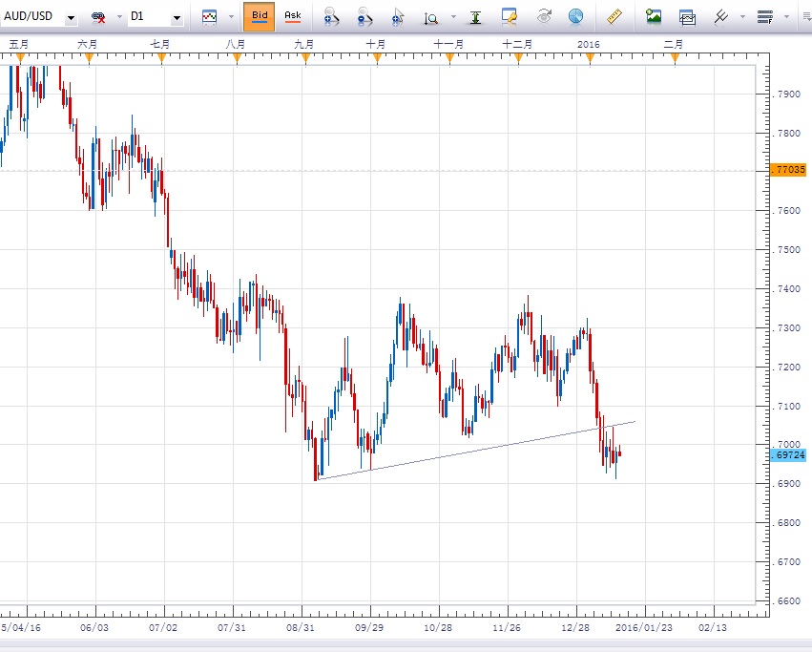Click the orange 五月 timeline marker
Viewport: 812px width, 652px height.
pos(20,59)
